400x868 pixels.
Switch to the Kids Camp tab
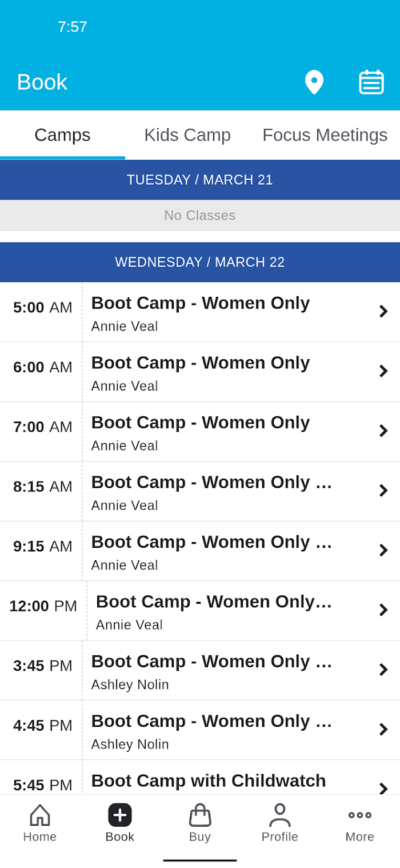point(187,135)
